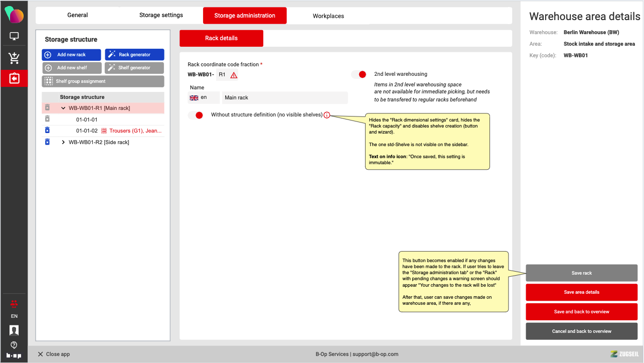Open the help question mark icon
Viewport: 644px width, 363px height.
(14, 345)
